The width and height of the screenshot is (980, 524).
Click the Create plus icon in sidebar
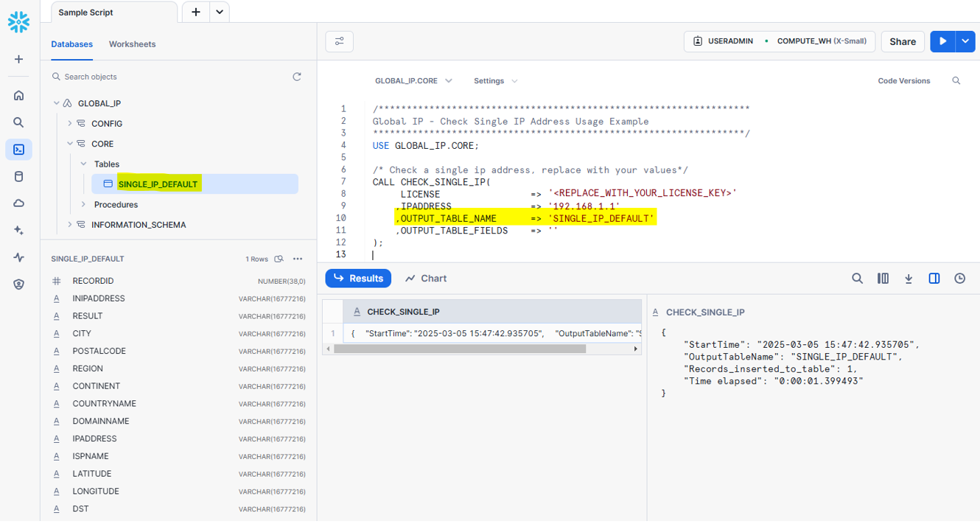pyautogui.click(x=19, y=59)
